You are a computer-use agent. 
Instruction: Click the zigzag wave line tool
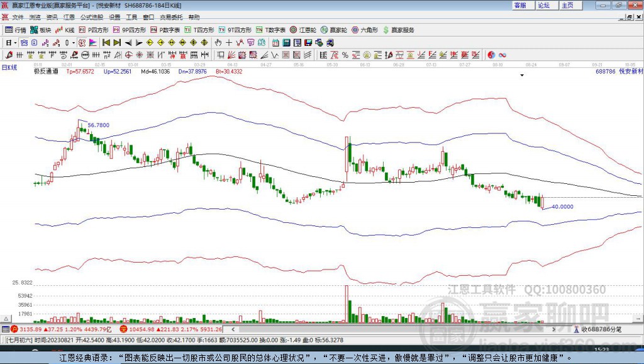click(275, 55)
